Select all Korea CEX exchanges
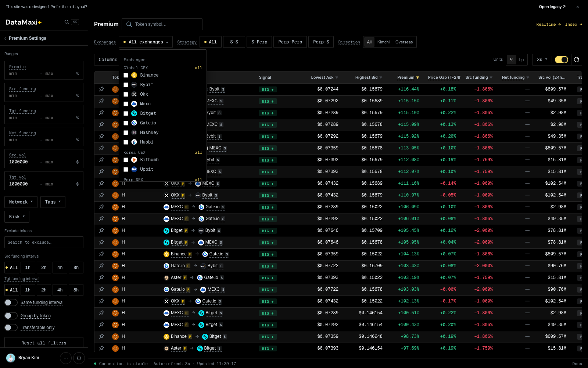The height and width of the screenshot is (368, 588). (198, 152)
